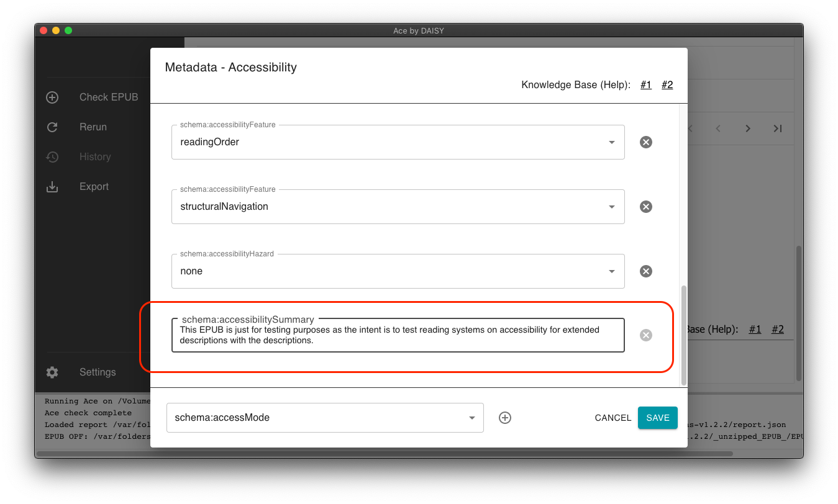Remove the readingOrder accessibilityFeature entry
Image resolution: width=838 pixels, height=504 pixels.
(x=646, y=142)
